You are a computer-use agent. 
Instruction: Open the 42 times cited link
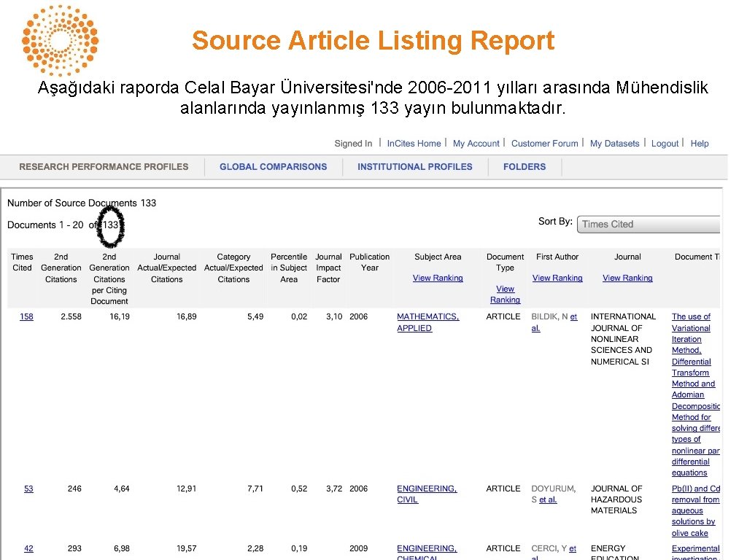click(28, 548)
